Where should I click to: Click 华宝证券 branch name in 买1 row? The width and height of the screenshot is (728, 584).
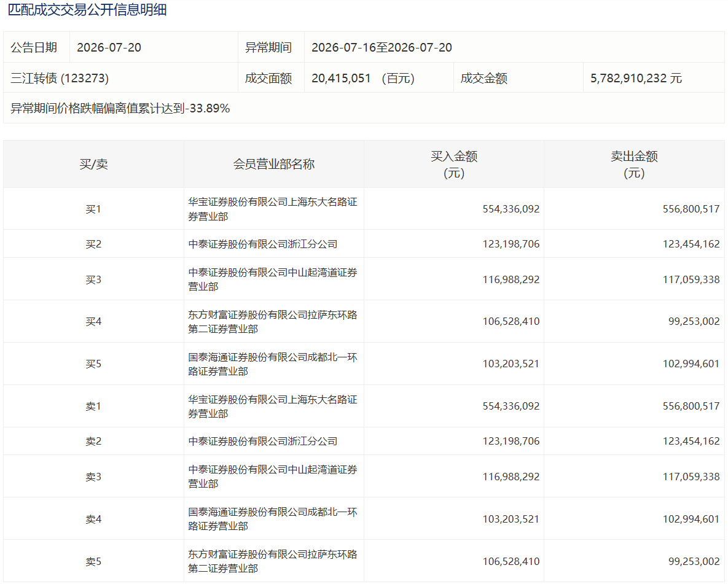(273, 209)
